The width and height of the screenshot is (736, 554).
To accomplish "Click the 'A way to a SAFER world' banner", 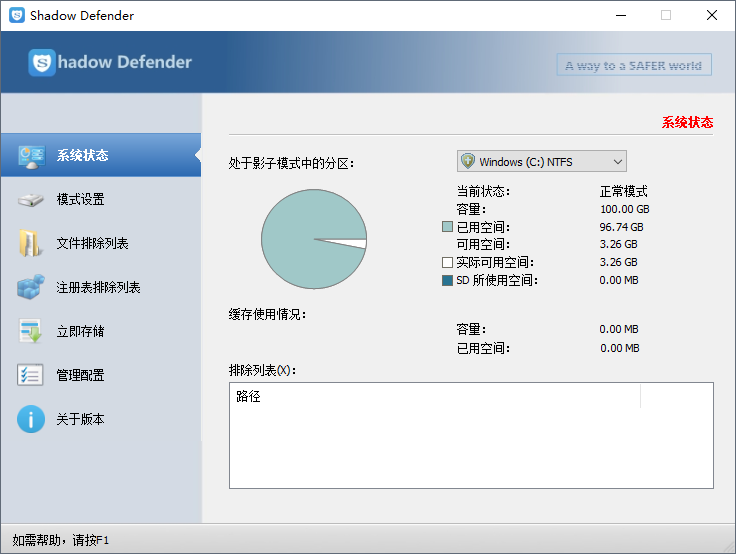I will [634, 65].
